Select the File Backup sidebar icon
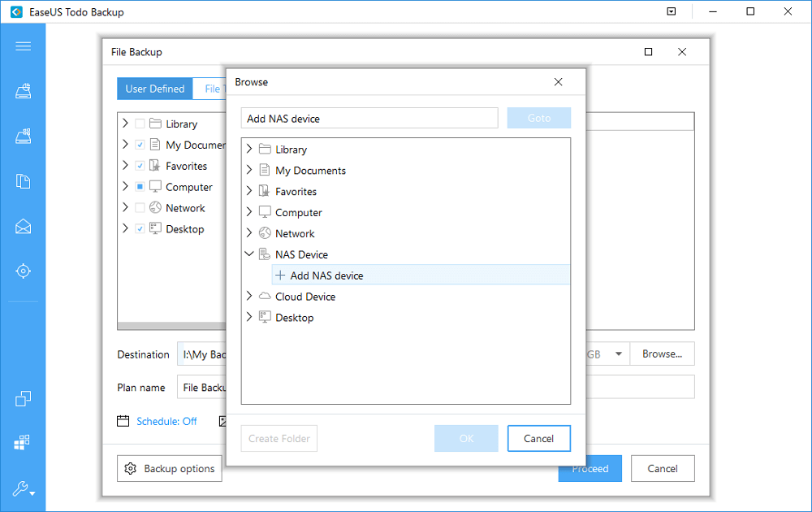 tap(23, 181)
